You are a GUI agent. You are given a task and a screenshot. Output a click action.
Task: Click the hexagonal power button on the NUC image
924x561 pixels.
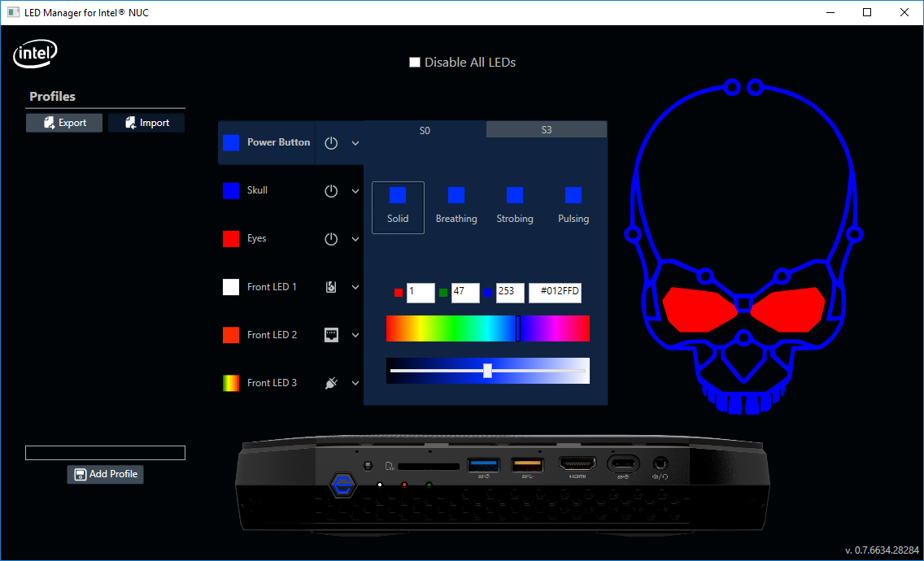pos(343,485)
